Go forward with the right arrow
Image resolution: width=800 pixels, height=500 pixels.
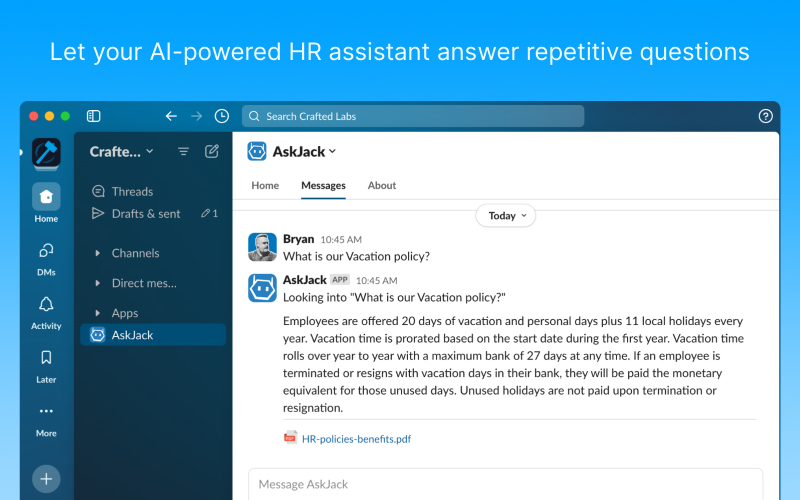(x=196, y=116)
